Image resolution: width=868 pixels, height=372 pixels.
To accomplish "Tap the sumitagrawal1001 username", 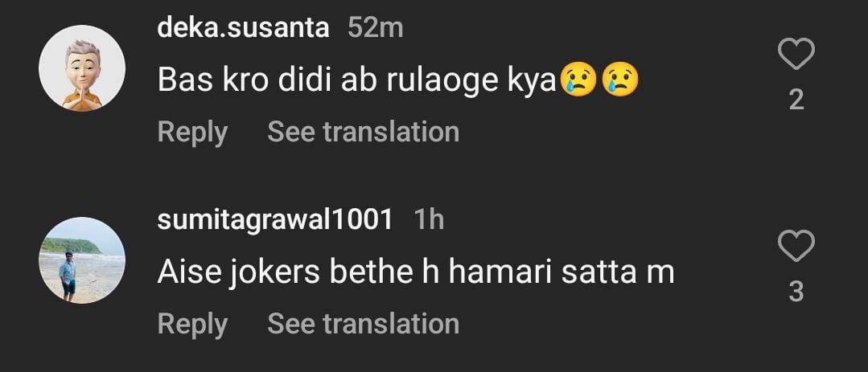I will (275, 219).
